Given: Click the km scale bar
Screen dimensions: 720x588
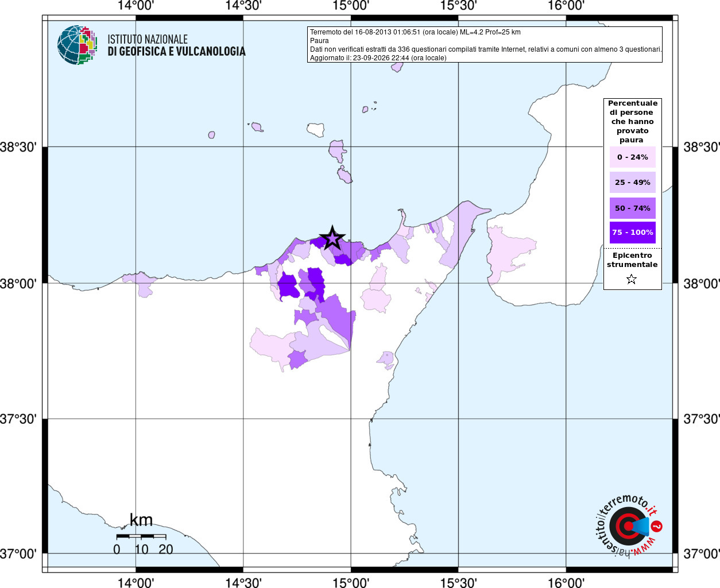Looking at the screenshot, I should [x=141, y=536].
